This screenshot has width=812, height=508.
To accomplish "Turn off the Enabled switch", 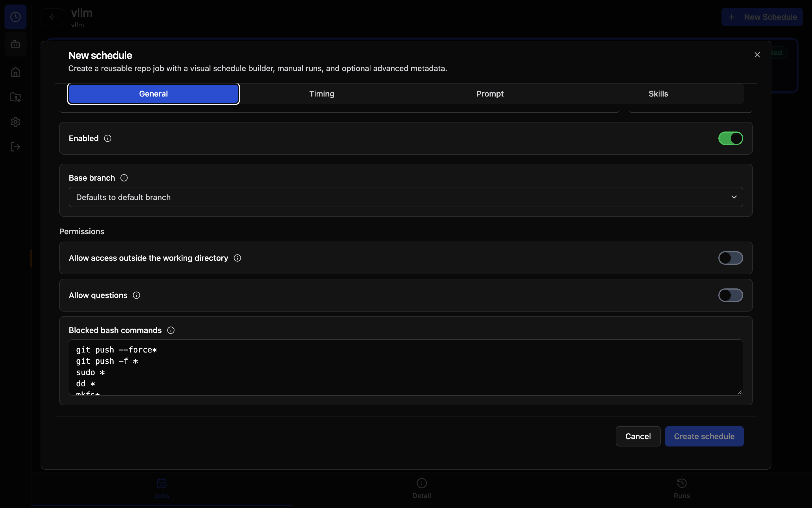I will (731, 138).
